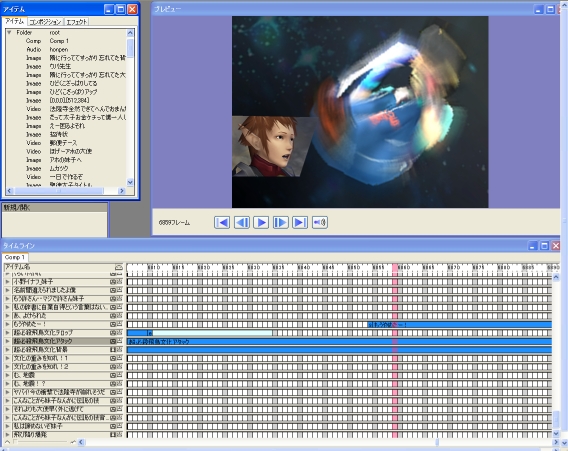The image size is (568, 451).
Task: Toggle lock icon for 文化の重みを知れ！2 layer
Action: [119, 367]
